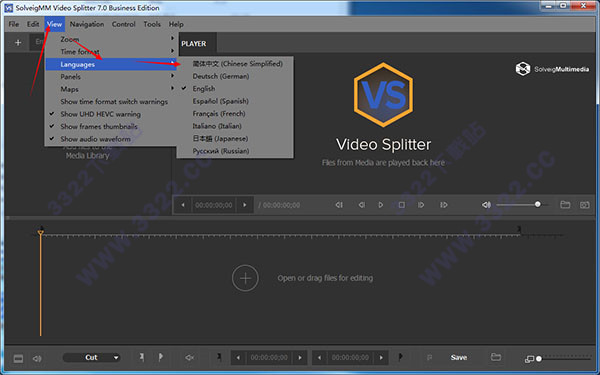Add a marker with pin icon

[x=142, y=357]
